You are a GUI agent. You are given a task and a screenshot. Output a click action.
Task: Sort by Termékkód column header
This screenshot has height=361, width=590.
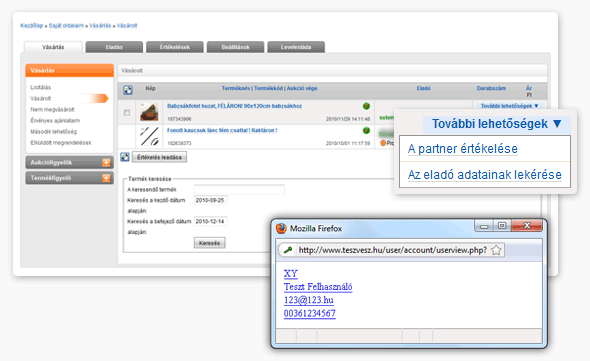click(x=268, y=88)
